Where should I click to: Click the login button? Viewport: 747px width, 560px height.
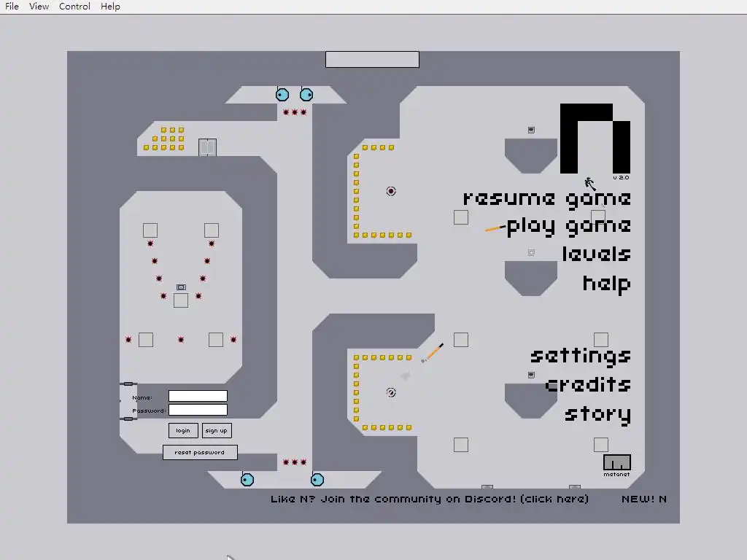click(183, 430)
